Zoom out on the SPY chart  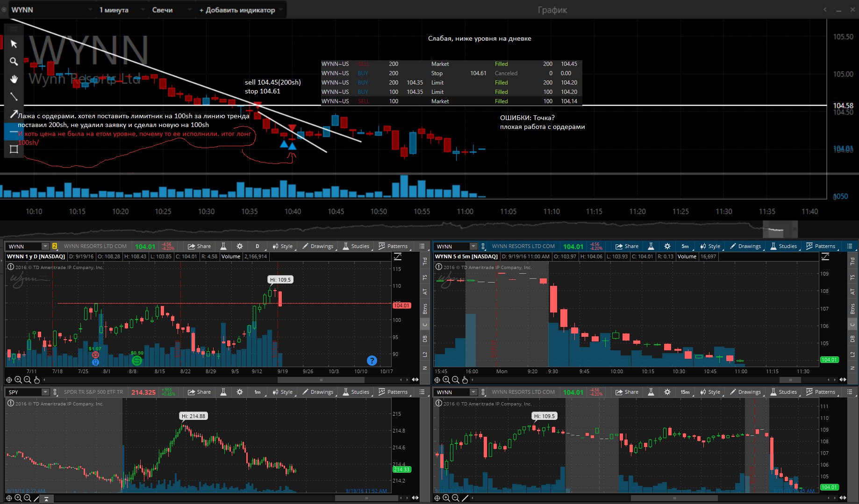28,498
